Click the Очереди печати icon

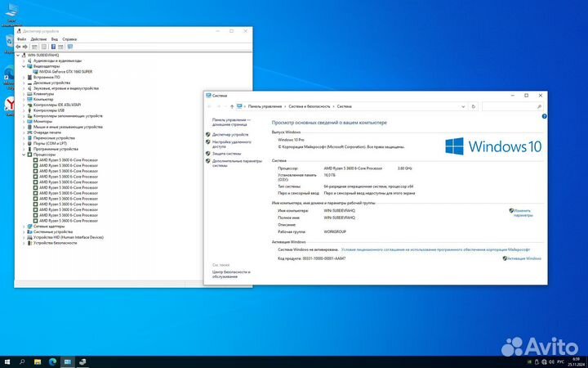[x=29, y=132]
